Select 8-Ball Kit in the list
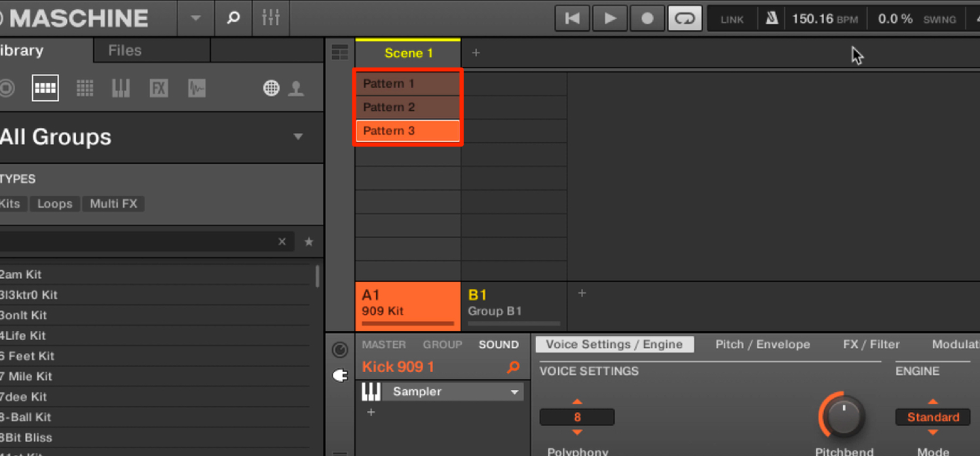Image resolution: width=980 pixels, height=456 pixels. [155, 417]
